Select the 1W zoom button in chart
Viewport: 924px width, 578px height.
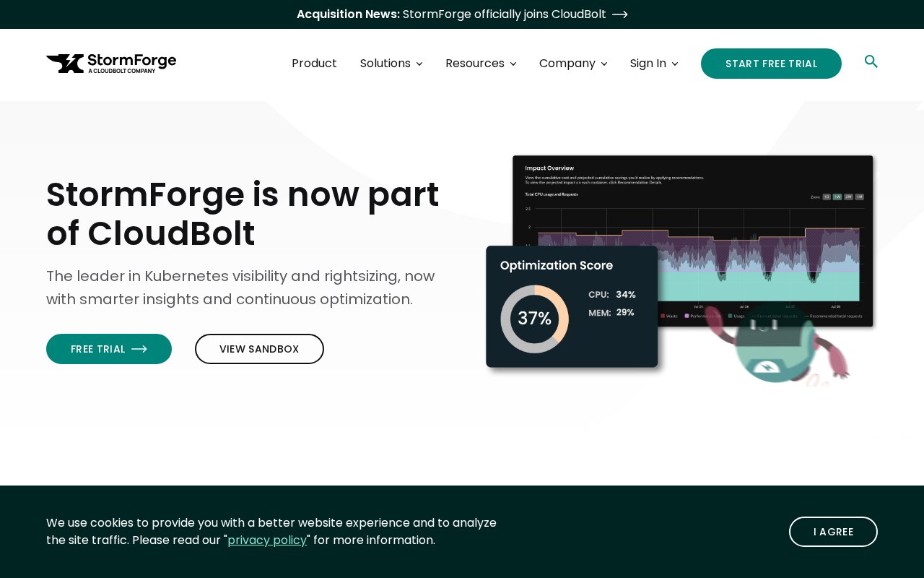click(837, 197)
